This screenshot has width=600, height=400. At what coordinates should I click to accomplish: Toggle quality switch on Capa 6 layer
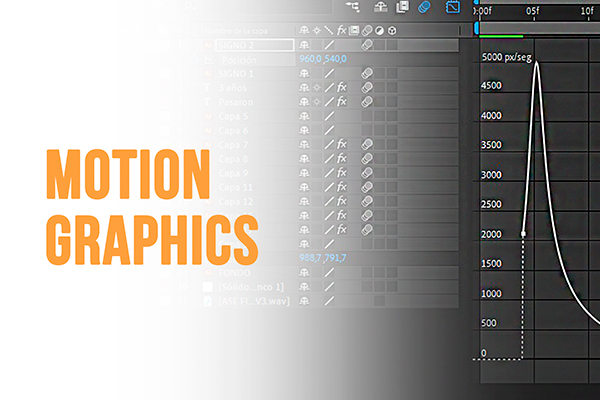pyautogui.click(x=329, y=130)
